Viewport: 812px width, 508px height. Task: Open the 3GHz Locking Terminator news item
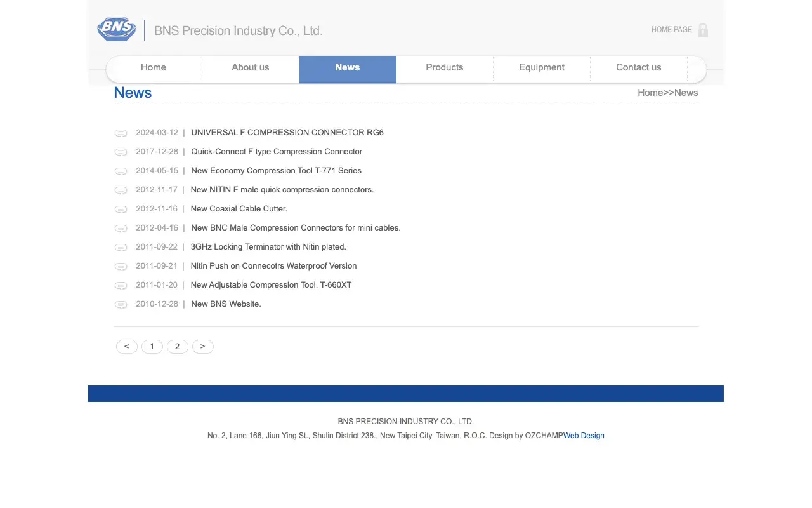click(x=268, y=247)
